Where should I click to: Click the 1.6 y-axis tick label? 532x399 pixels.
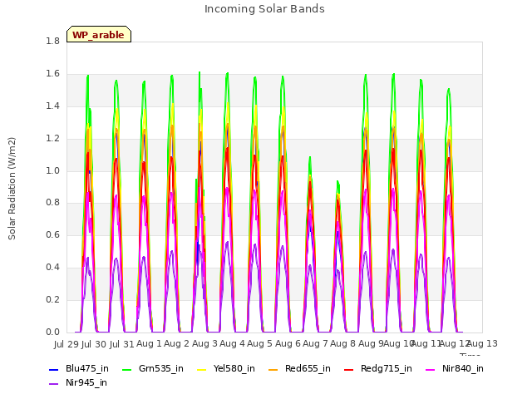click(x=52, y=74)
